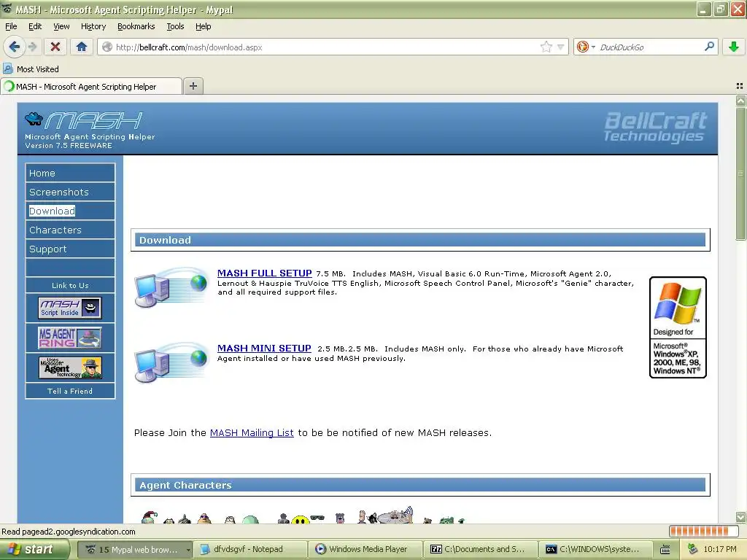Switch to C:\WINDOWS\syste... command prompt
The height and width of the screenshot is (560, 747).
click(595, 550)
